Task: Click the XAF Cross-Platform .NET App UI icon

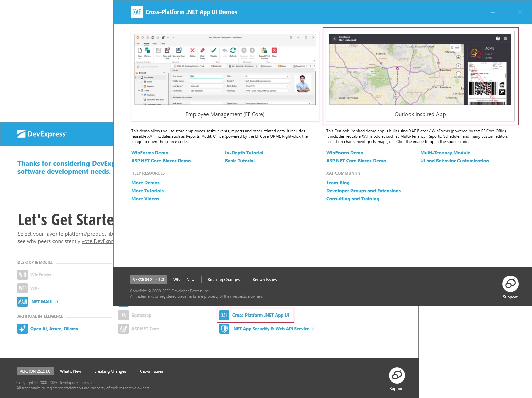Action: click(x=224, y=315)
